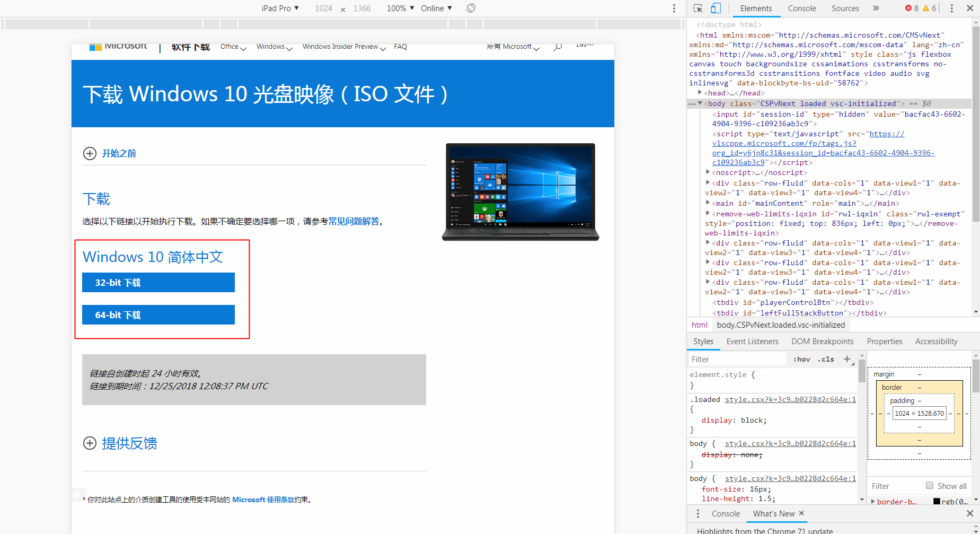Click the FAQ nav link
980x534 pixels.
coord(400,47)
